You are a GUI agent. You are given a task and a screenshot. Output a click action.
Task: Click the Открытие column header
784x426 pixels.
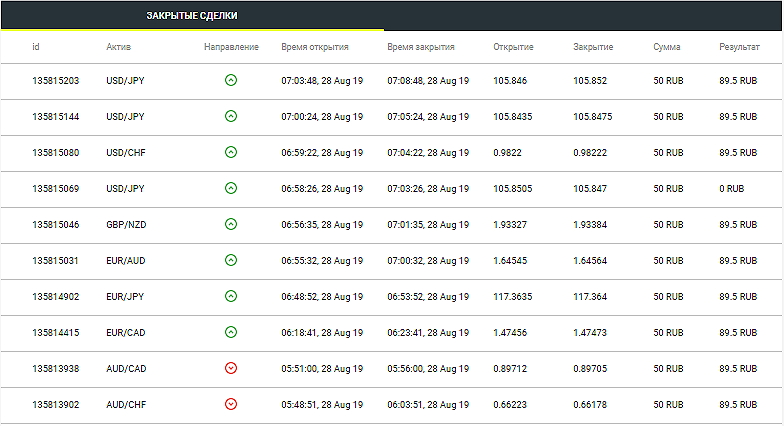coord(513,46)
